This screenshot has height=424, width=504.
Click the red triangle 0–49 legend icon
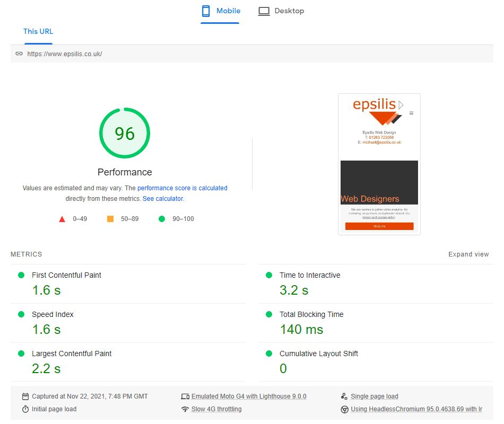[x=62, y=219]
